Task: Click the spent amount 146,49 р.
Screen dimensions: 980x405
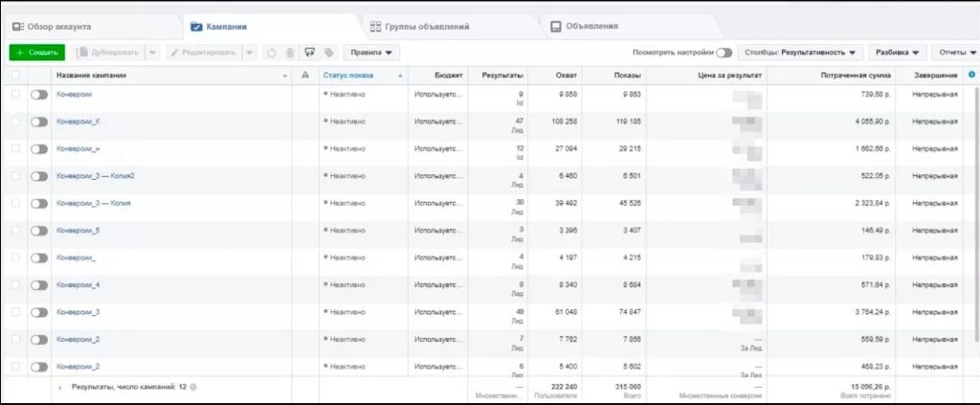Action: 877,230
